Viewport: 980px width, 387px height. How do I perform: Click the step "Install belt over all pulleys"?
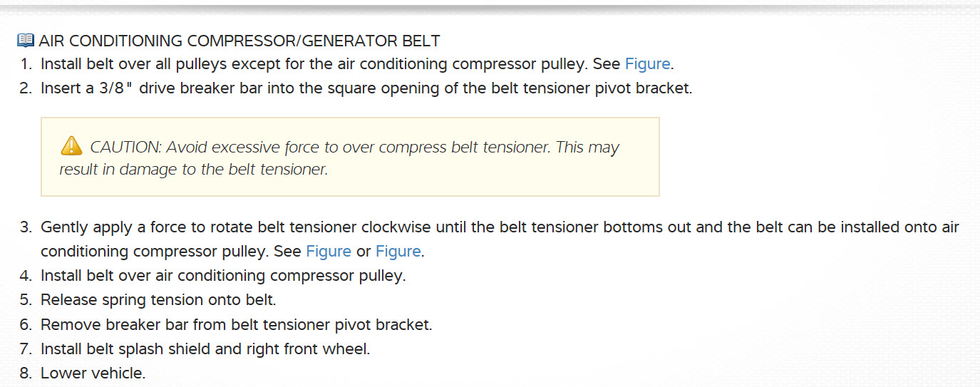click(314, 63)
